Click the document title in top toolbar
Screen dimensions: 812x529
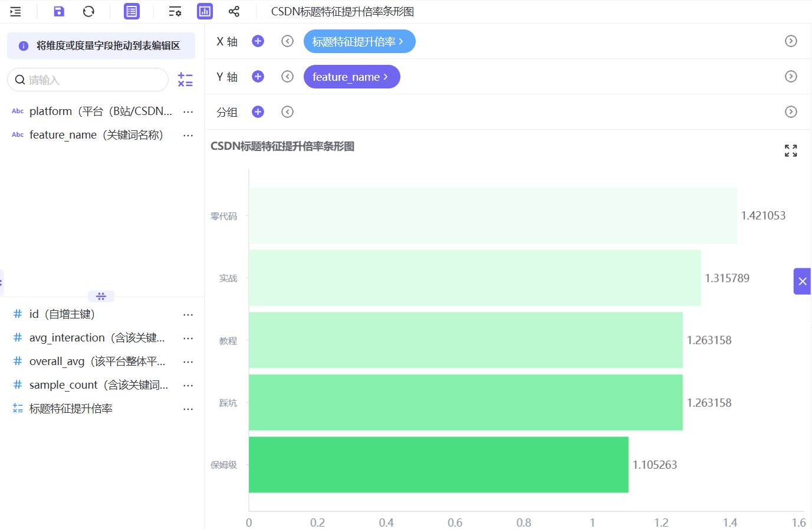343,11
